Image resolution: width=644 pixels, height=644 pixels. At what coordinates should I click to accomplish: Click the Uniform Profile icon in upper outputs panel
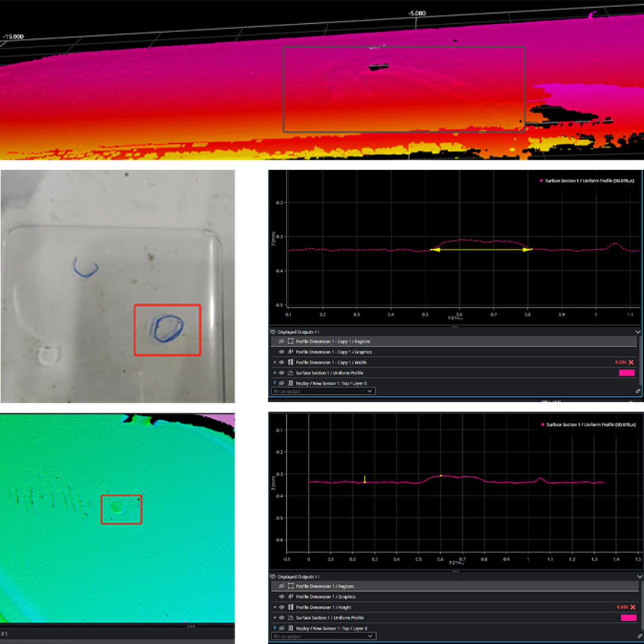[290, 373]
